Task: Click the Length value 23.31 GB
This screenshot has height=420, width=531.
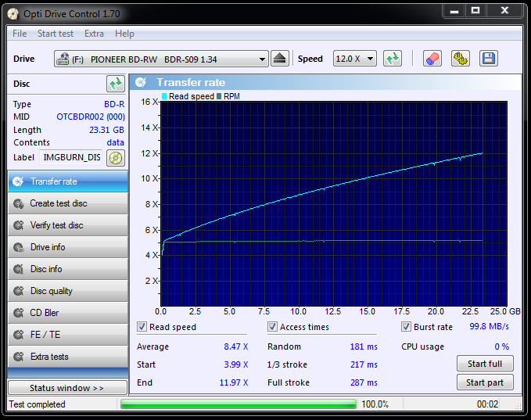Action: tap(106, 130)
